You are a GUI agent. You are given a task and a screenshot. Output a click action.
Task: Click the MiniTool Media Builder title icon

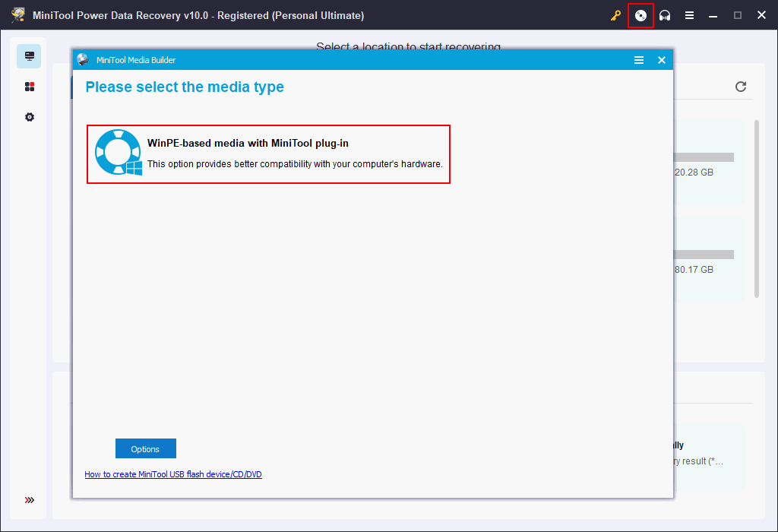click(x=83, y=60)
